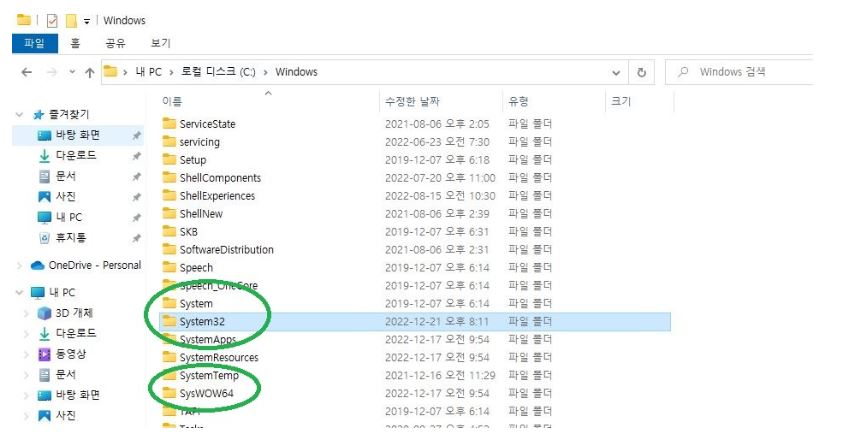The image size is (853, 432).
Task: Click the ShellComponents folder icon
Action: [x=170, y=177]
